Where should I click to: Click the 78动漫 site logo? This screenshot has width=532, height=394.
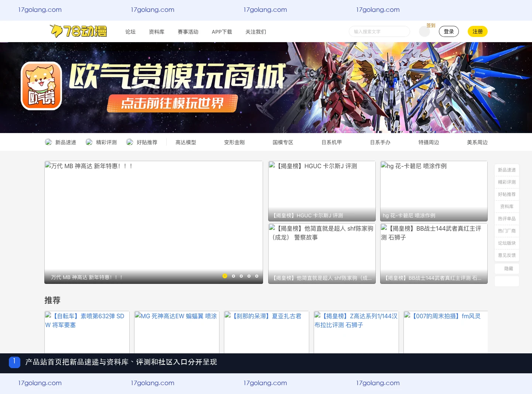(78, 31)
